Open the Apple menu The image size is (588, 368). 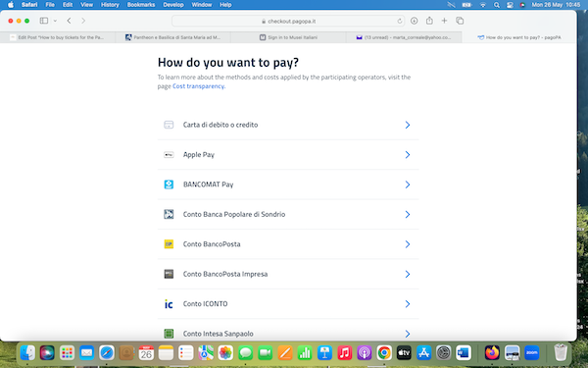pyautogui.click(x=11, y=5)
